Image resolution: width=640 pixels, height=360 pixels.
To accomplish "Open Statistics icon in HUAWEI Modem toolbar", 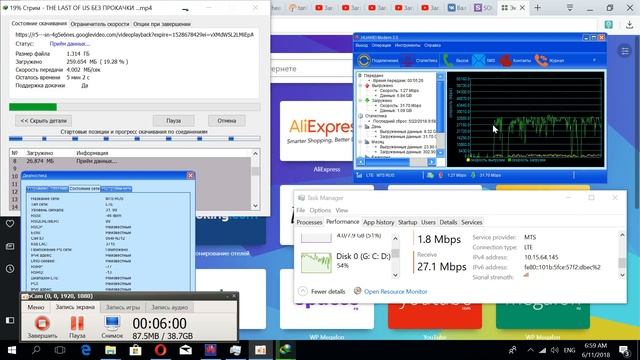I will tap(407, 60).
